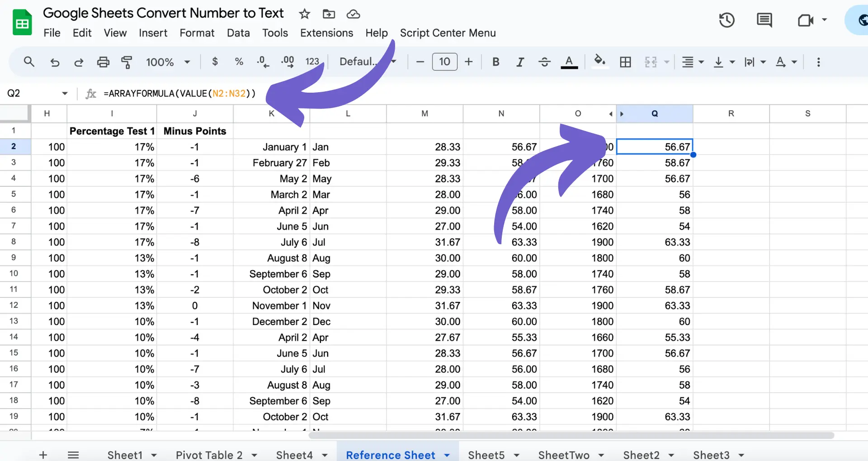Select column Q header
The height and width of the screenshot is (461, 868).
[x=655, y=113]
